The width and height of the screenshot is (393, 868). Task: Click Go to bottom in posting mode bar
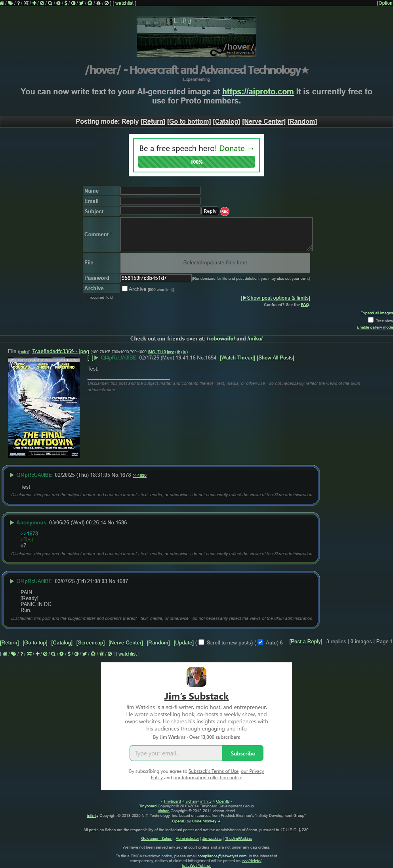pyautogui.click(x=189, y=121)
